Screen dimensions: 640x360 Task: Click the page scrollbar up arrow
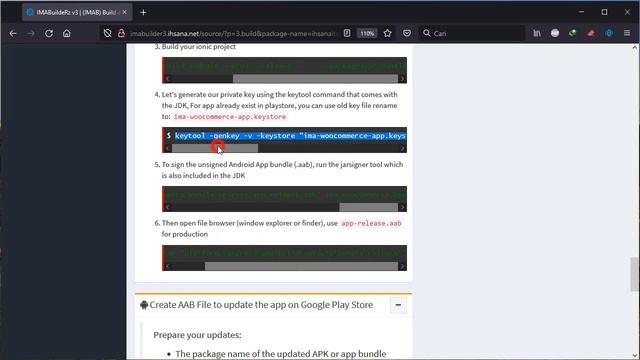point(634,48)
